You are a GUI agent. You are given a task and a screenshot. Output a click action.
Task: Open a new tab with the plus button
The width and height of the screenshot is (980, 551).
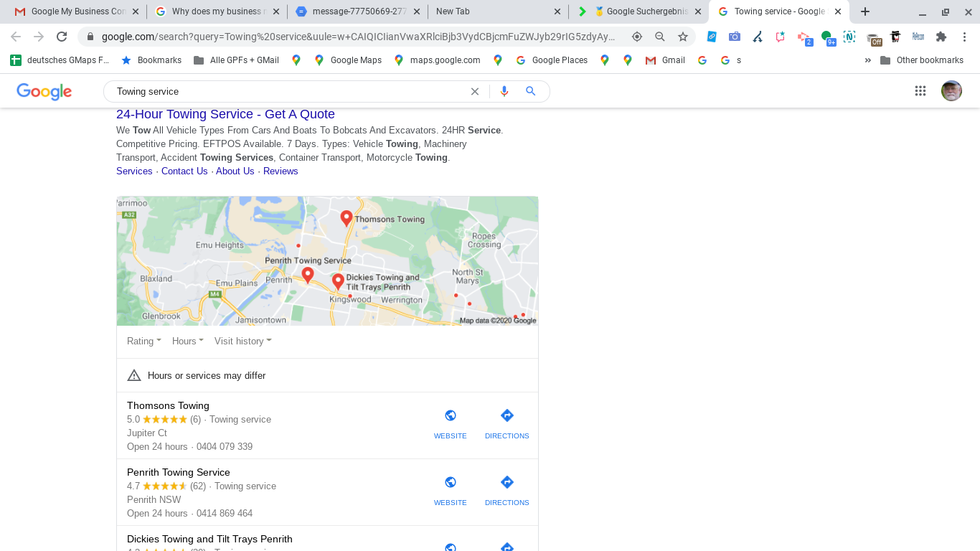pyautogui.click(x=865, y=11)
